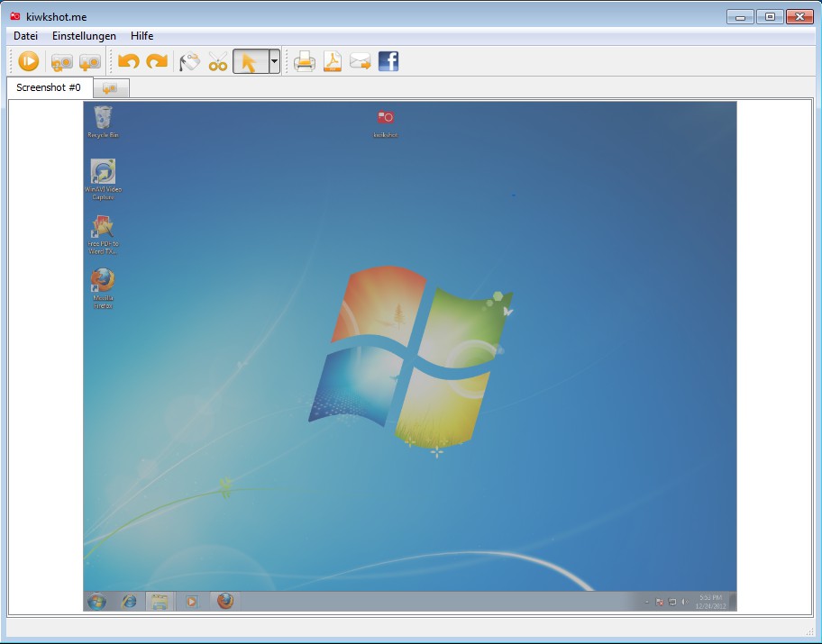Click the Windows logo in the captured screenshot image
The height and width of the screenshot is (644, 822).
coord(410,358)
